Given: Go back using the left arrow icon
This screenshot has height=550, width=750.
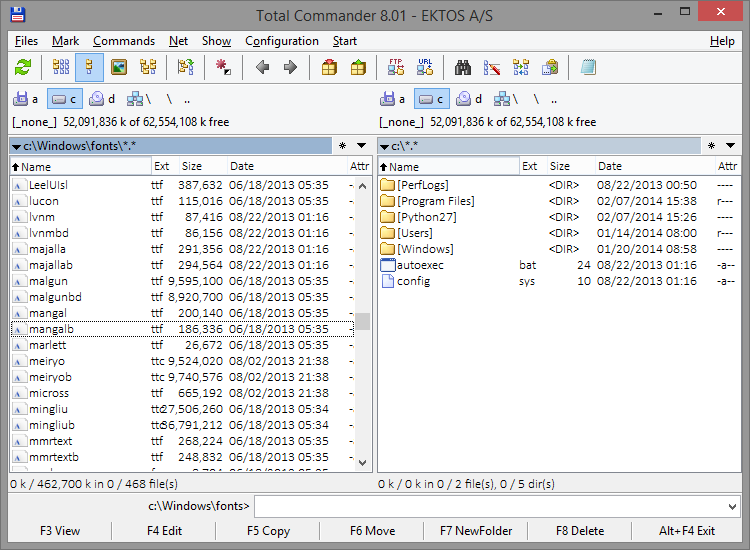Looking at the screenshot, I should coord(262,67).
